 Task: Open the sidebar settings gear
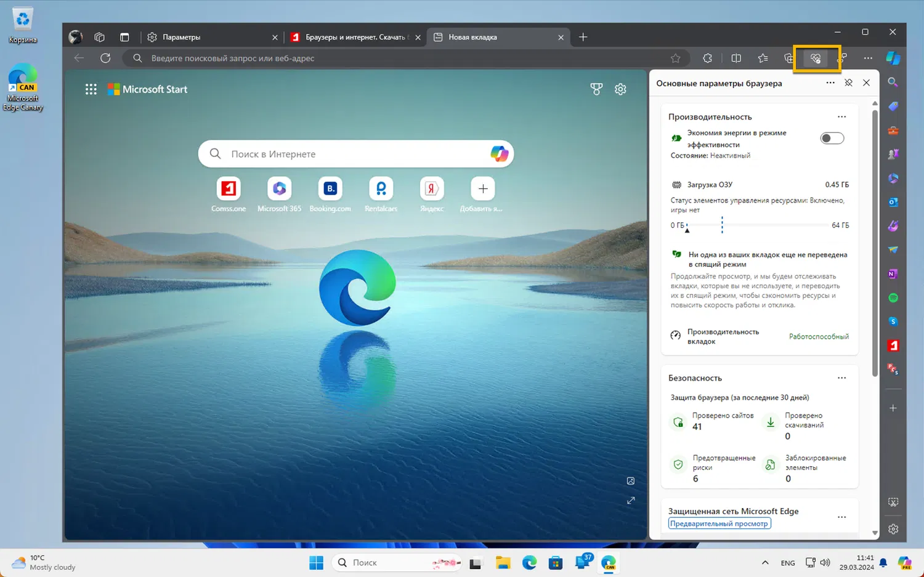pyautogui.click(x=893, y=529)
